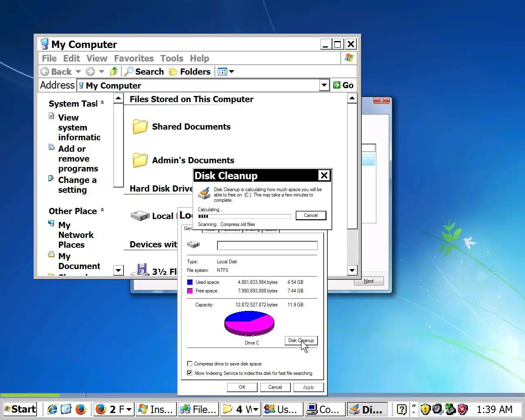Open My Documents link in Other Places
This screenshot has width=525, height=420.
coord(79,261)
